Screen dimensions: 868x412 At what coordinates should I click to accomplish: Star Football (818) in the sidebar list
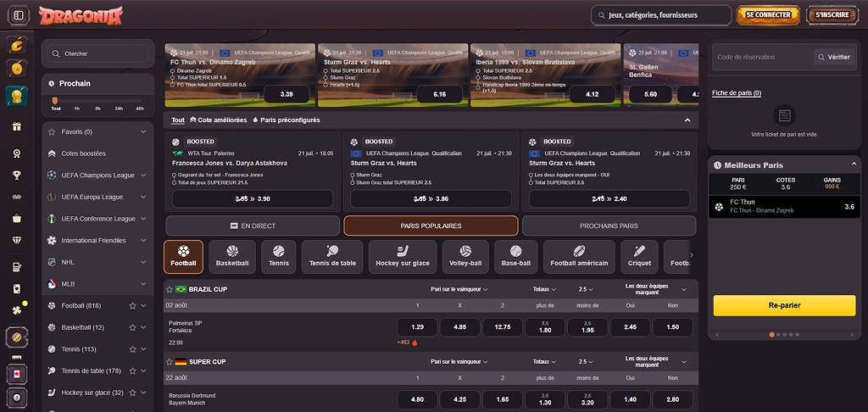point(132,306)
